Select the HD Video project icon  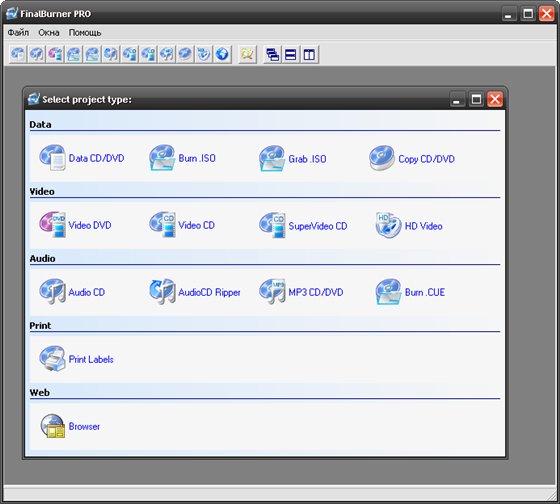click(x=389, y=225)
